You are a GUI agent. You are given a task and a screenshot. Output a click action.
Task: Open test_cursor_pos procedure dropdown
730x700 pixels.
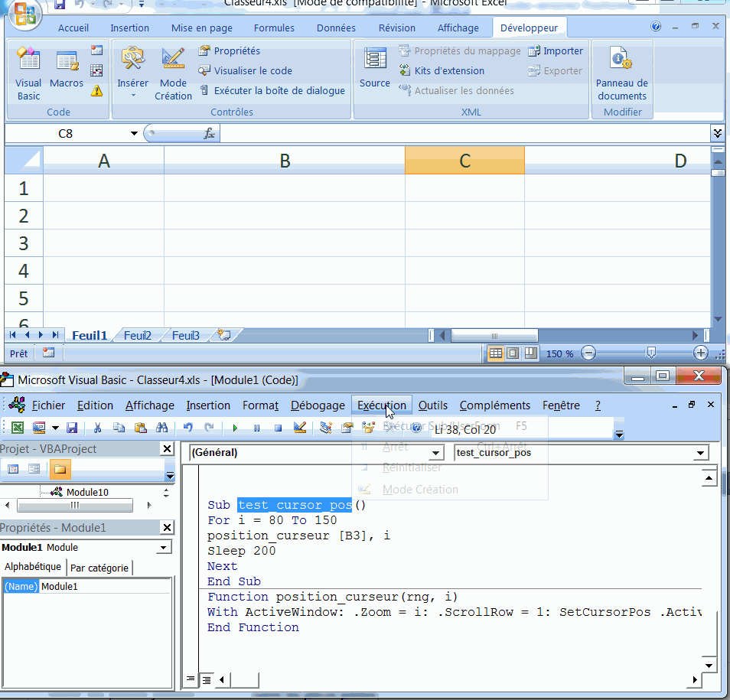[700, 453]
